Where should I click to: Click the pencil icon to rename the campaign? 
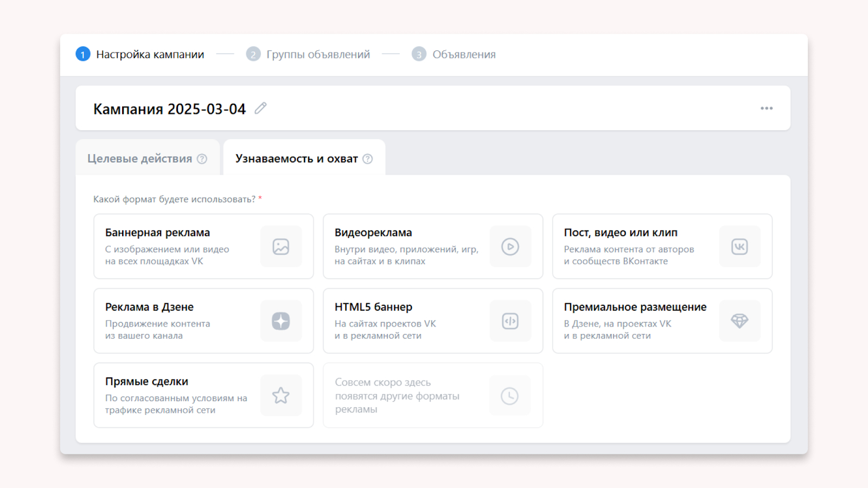(x=261, y=108)
